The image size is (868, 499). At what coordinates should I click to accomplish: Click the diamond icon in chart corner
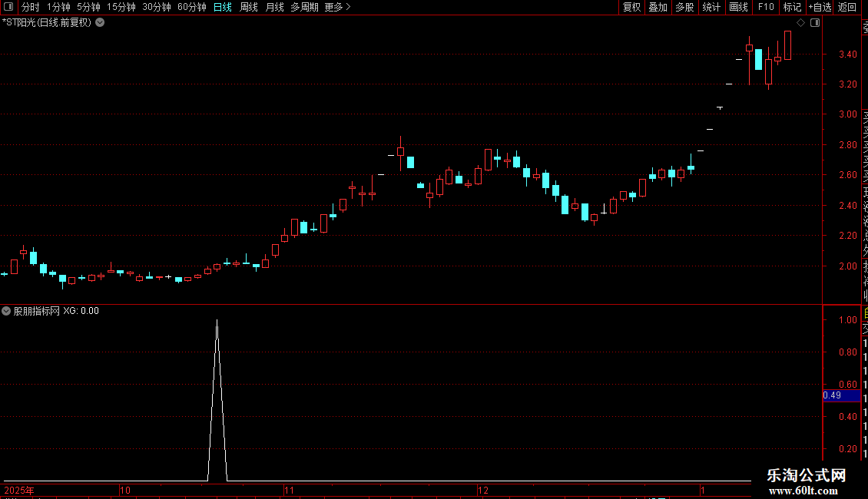tap(800, 23)
